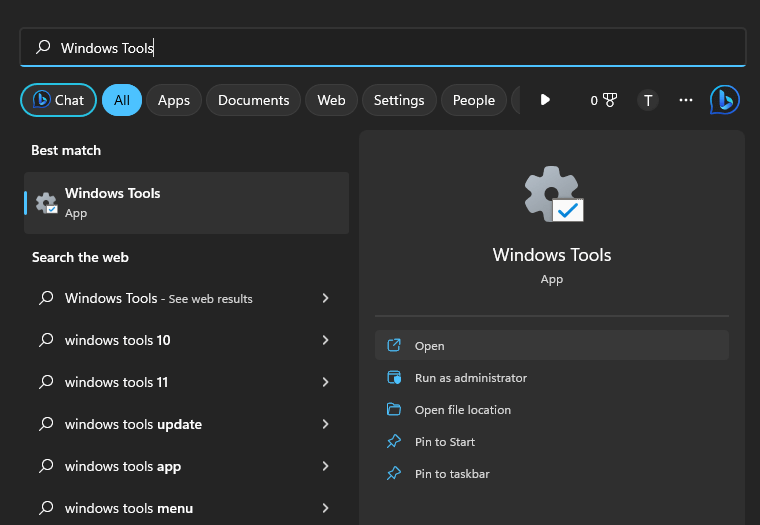The image size is (760, 525).
Task: Click the Pin to taskbar pin icon
Action: pos(394,474)
